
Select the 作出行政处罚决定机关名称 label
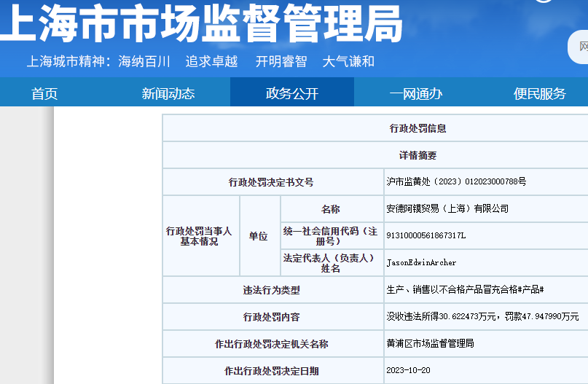271,344
